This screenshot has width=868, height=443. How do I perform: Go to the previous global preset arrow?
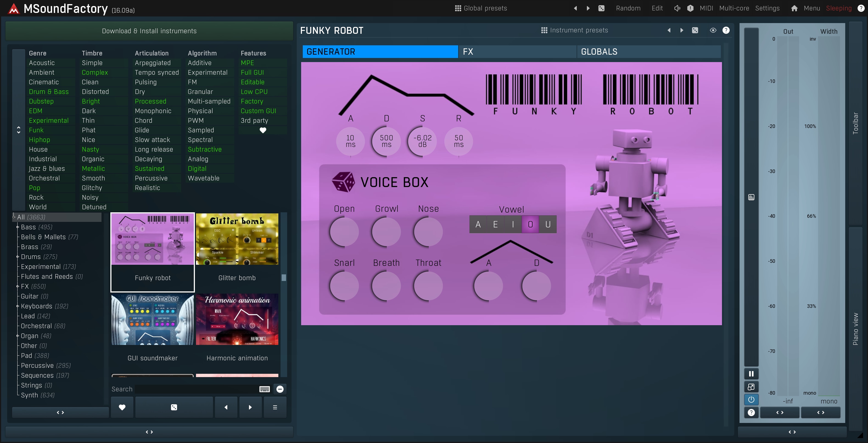pos(575,8)
